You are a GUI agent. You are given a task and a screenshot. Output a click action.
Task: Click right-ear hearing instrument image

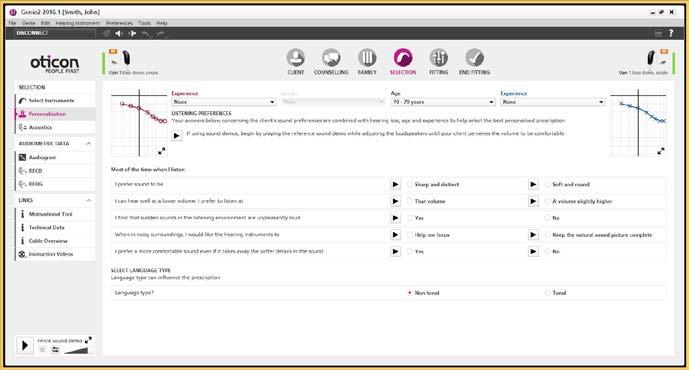tap(126, 58)
